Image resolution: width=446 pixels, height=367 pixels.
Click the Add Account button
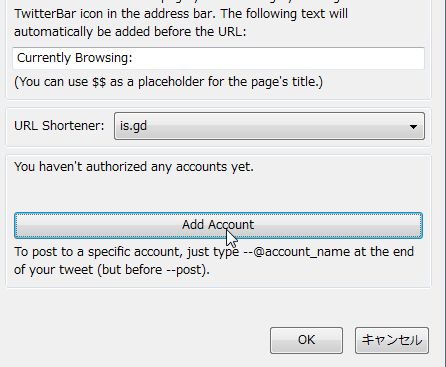coord(218,225)
